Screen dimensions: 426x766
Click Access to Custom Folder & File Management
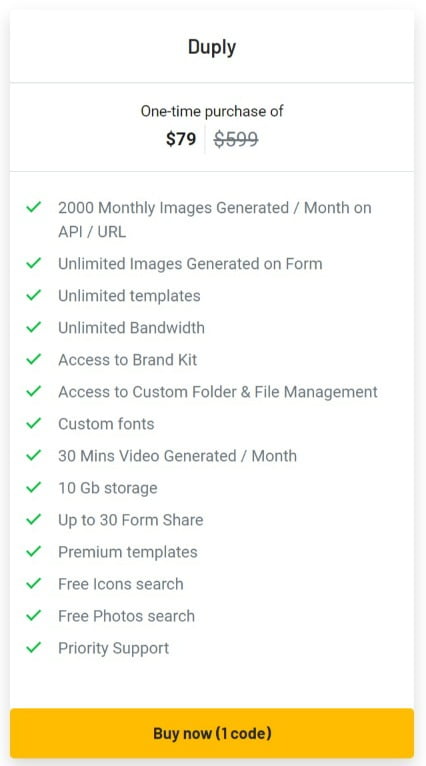pyautogui.click(x=218, y=392)
